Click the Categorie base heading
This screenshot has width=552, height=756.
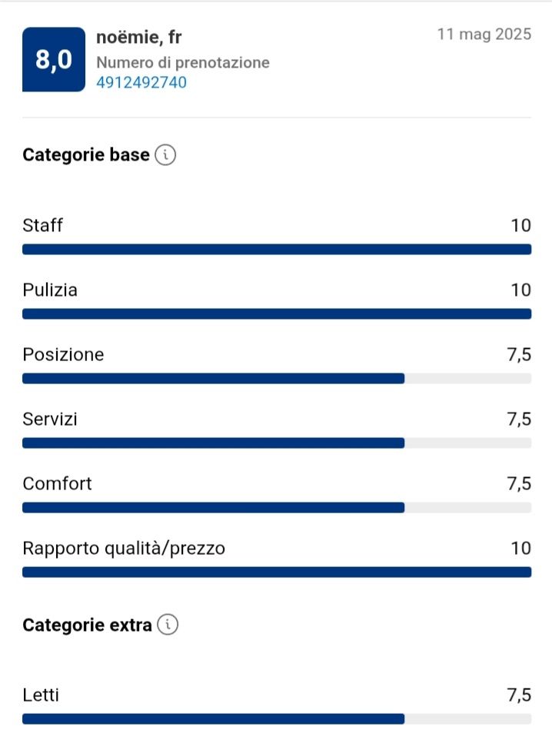tap(86, 155)
